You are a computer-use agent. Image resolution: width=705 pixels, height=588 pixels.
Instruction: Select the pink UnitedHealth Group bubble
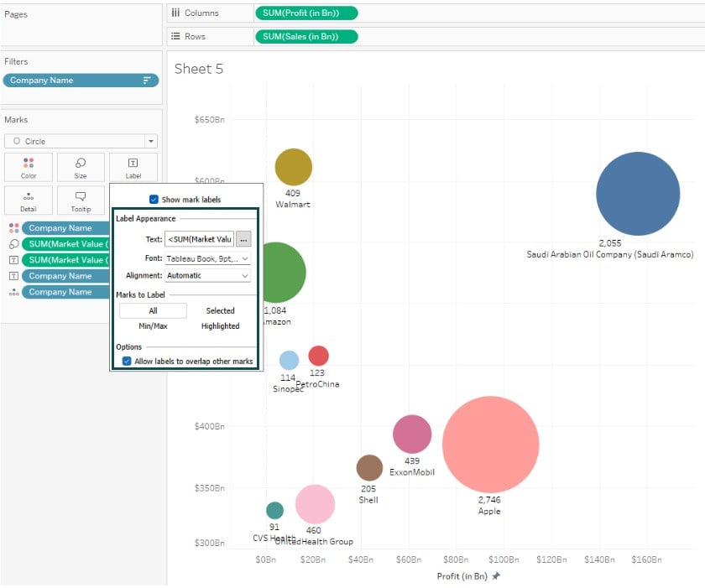click(316, 504)
